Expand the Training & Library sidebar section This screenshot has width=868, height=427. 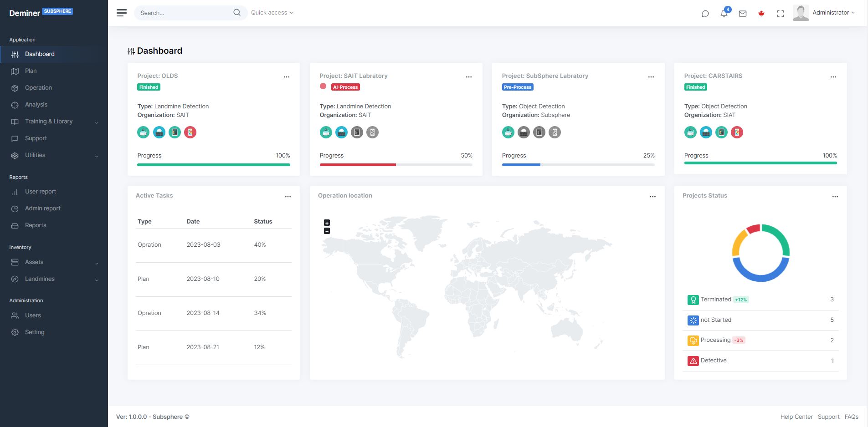pos(48,121)
